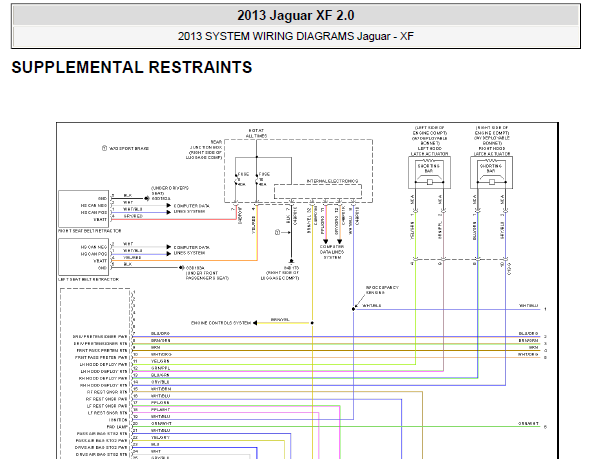Screen dimensions: 605x459
Task: Click ground symbol near luggage compartment label
Action: tap(291, 262)
